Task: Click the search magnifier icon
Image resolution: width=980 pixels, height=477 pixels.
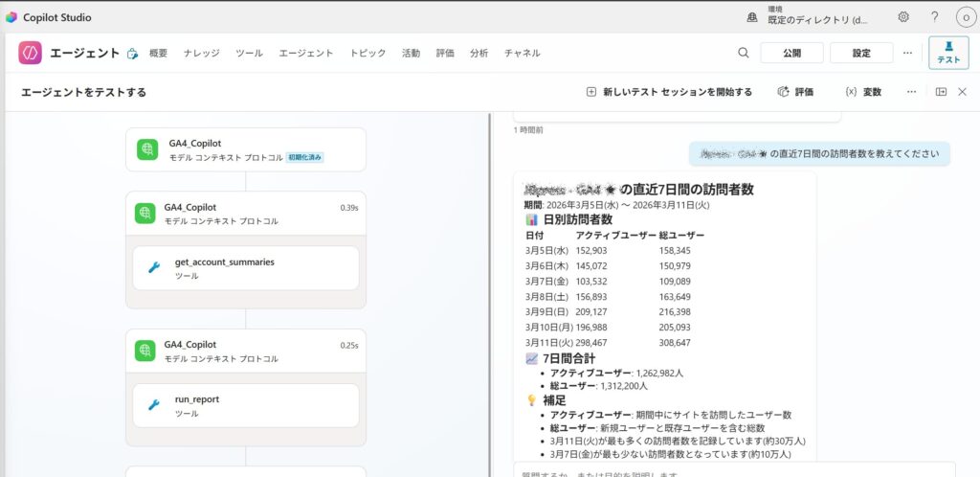Action: pos(744,53)
